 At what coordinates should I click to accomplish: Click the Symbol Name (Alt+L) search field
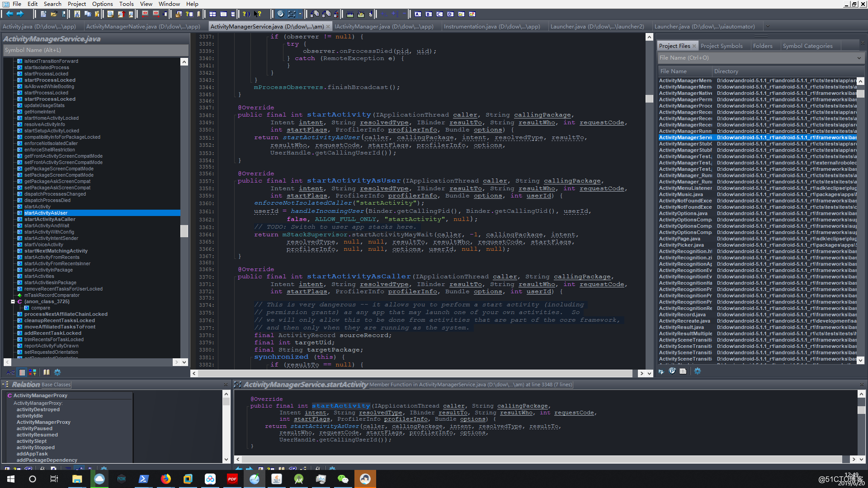pyautogui.click(x=95, y=50)
